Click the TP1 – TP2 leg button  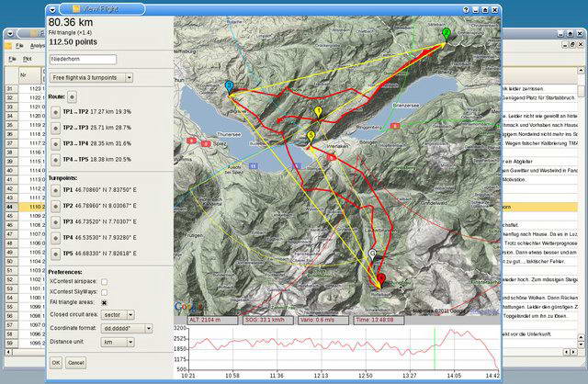click(55, 110)
